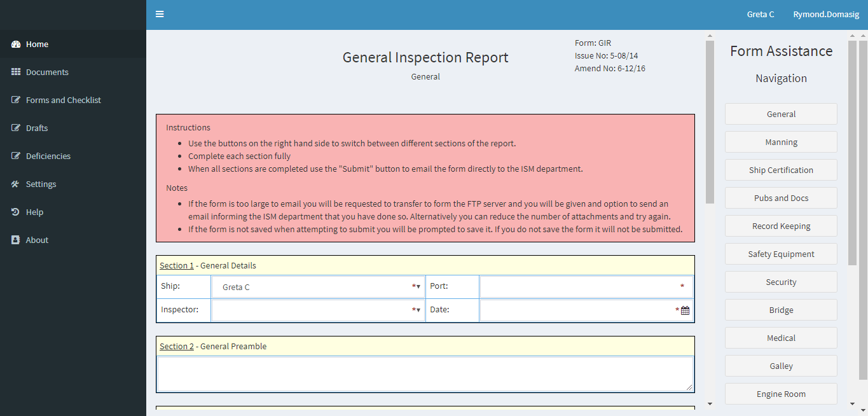This screenshot has height=416, width=868.
Task: Click the General Inspection Report title
Action: point(425,57)
